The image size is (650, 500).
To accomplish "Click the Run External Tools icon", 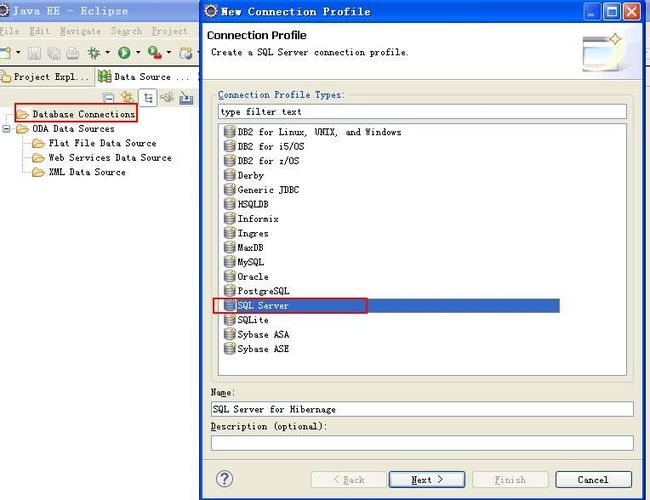I will click(x=155, y=52).
